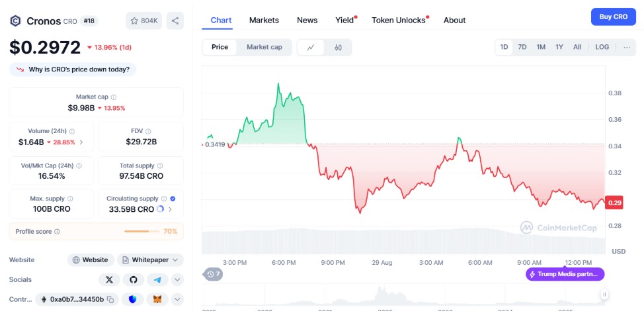Open Market cap info icon

(x=114, y=97)
